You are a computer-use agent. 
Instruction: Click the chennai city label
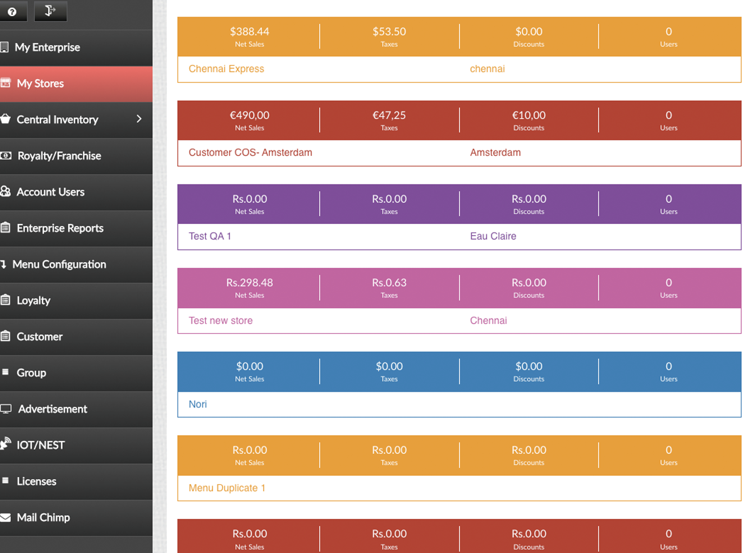click(487, 69)
